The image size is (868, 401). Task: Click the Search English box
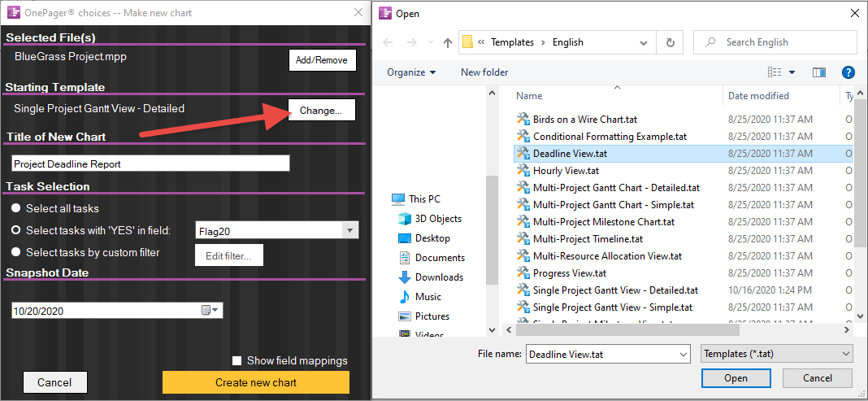(x=775, y=42)
